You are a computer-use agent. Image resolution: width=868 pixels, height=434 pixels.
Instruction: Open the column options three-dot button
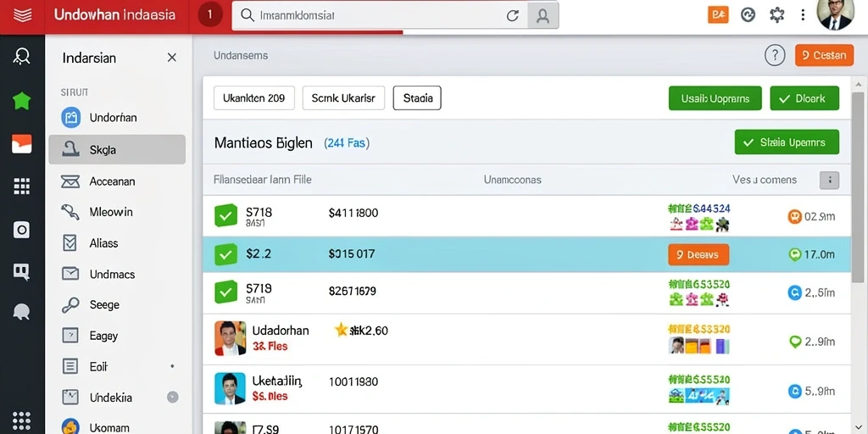pyautogui.click(x=829, y=180)
